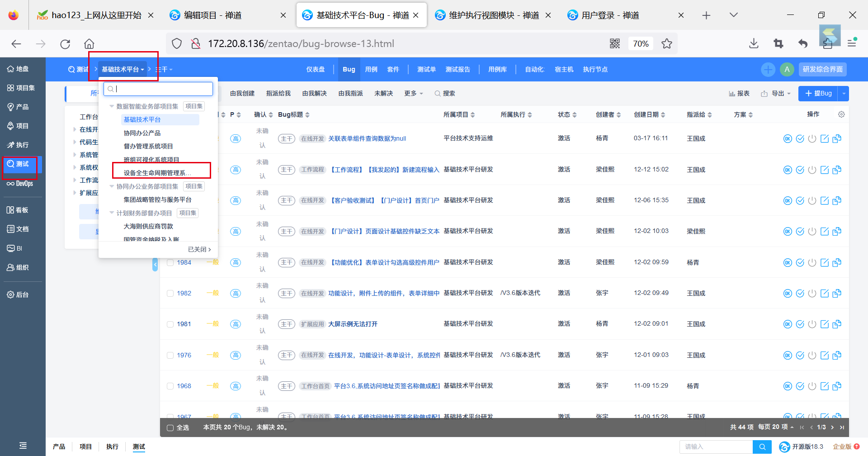Switch to the 用例 tab

tap(371, 69)
